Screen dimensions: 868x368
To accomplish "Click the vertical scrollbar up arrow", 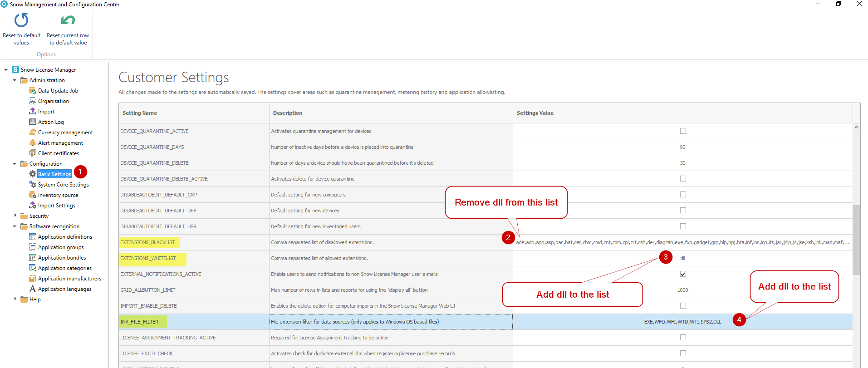I will click(856, 128).
